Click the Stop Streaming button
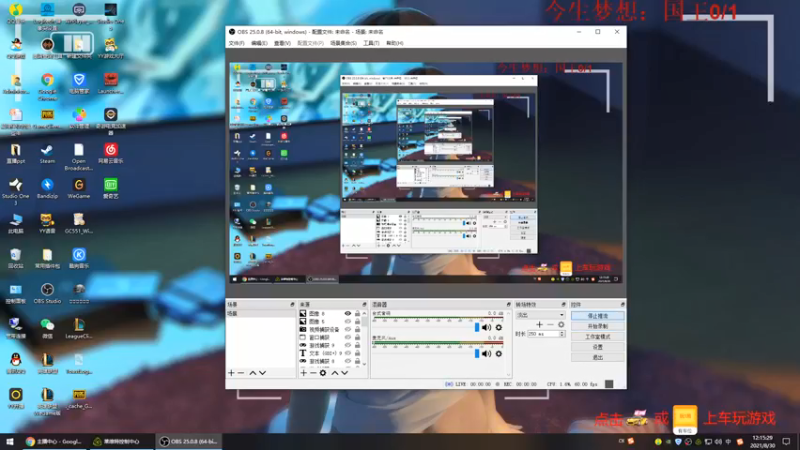Image resolution: width=800 pixels, height=450 pixels. coord(597,316)
